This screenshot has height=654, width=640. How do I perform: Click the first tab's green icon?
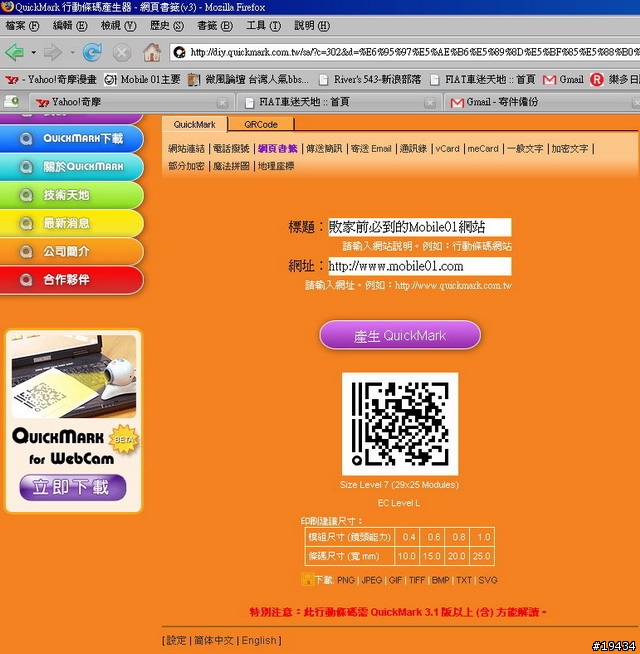click(11, 101)
